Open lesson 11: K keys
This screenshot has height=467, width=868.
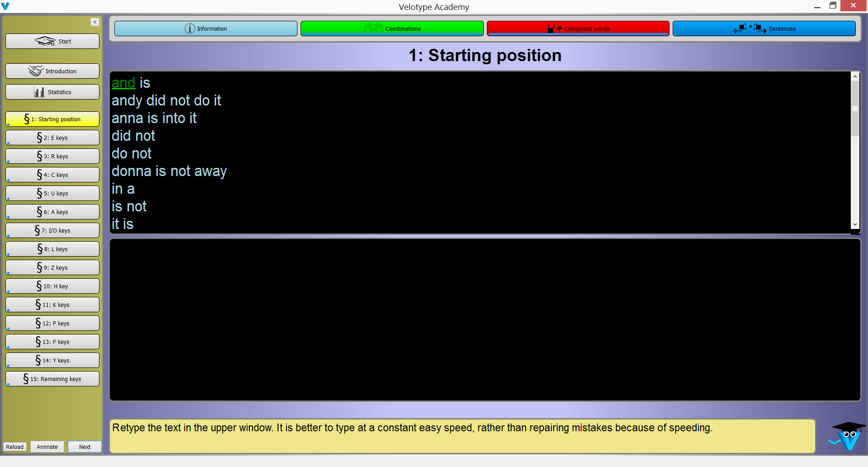coord(52,305)
